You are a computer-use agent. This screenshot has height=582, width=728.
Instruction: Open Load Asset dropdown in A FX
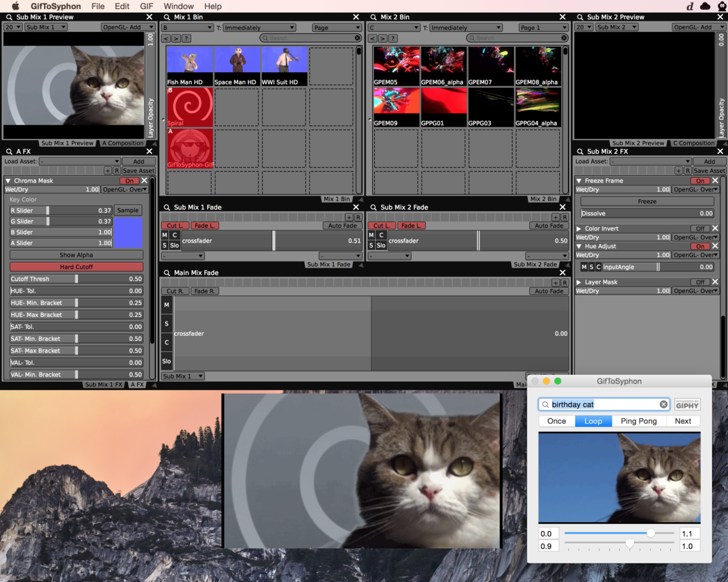(80, 161)
